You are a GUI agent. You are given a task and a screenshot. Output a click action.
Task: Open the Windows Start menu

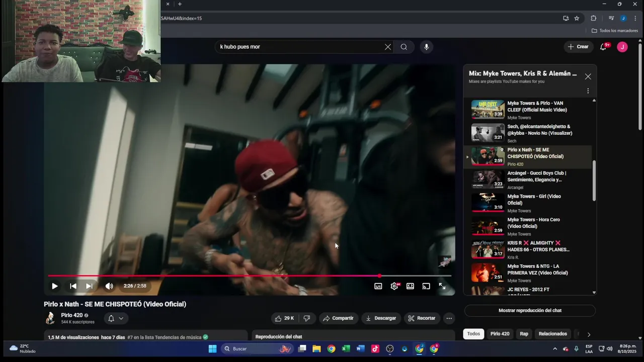point(212,349)
